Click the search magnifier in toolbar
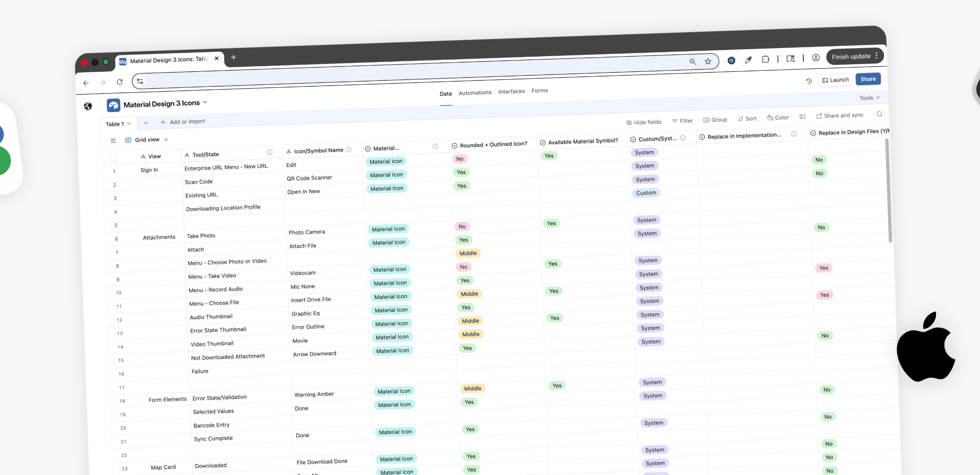This screenshot has height=475, width=980. [x=879, y=114]
